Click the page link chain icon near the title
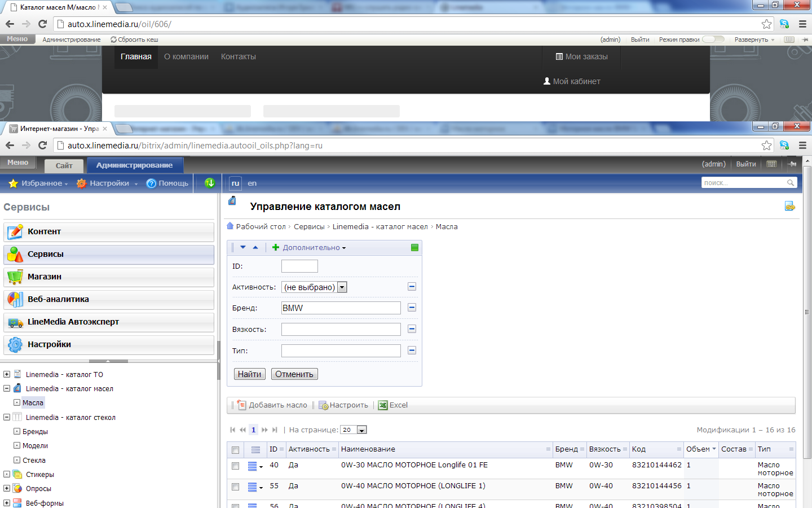 [x=789, y=206]
